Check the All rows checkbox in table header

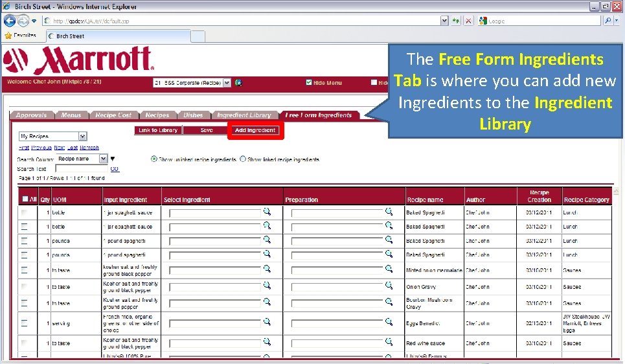point(25,199)
